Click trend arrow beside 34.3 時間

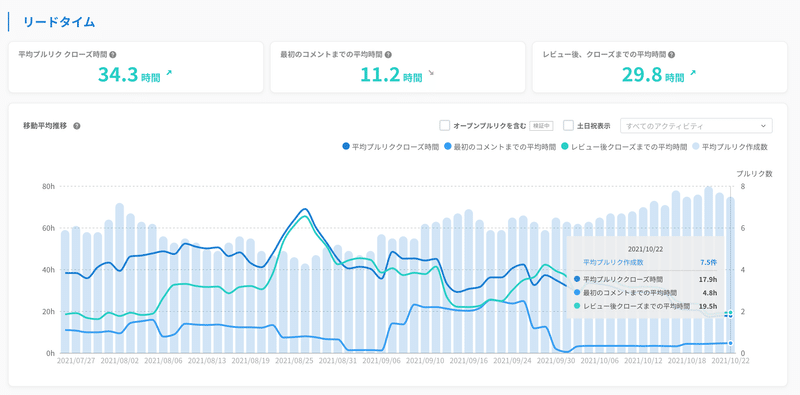point(169,73)
